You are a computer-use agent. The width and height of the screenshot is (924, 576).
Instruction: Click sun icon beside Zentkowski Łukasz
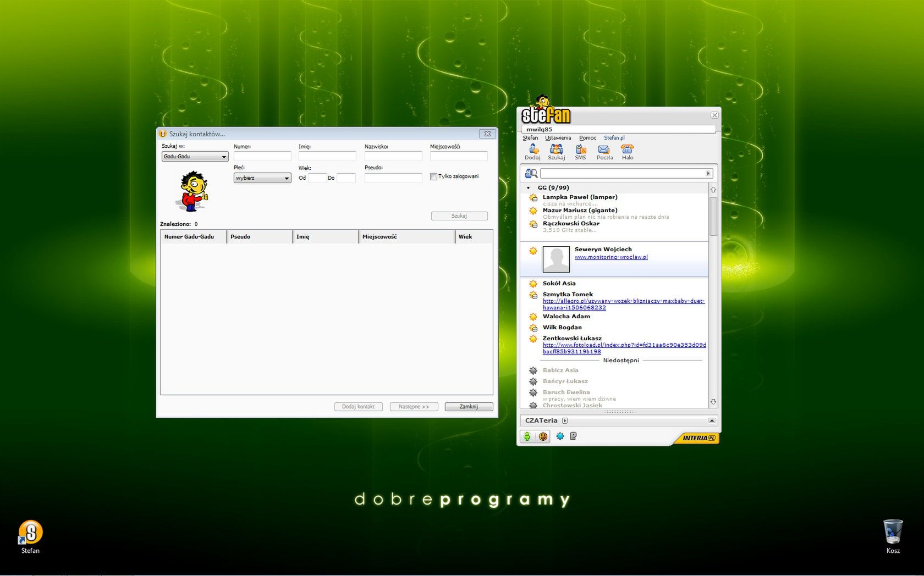(533, 339)
